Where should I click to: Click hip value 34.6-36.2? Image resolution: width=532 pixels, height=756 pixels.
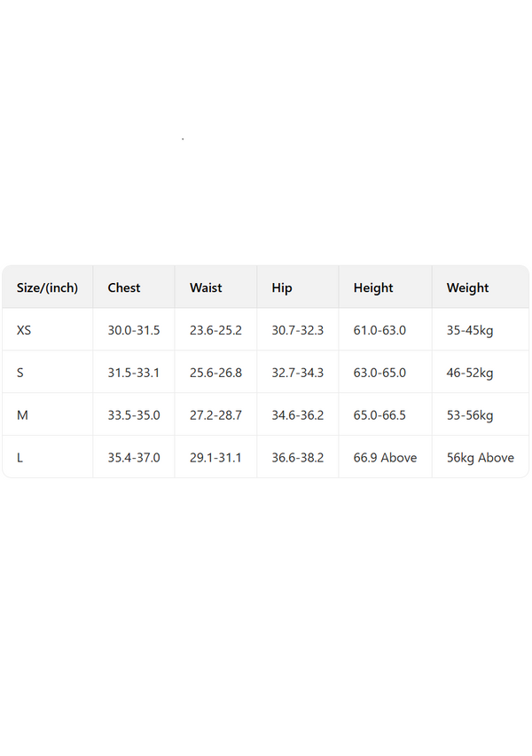tap(298, 415)
